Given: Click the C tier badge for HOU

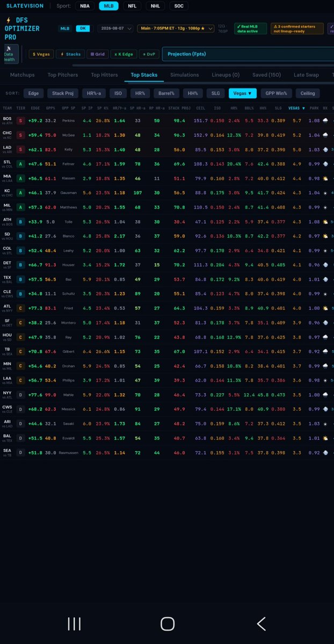Looking at the screenshot, I should click(20, 337).
